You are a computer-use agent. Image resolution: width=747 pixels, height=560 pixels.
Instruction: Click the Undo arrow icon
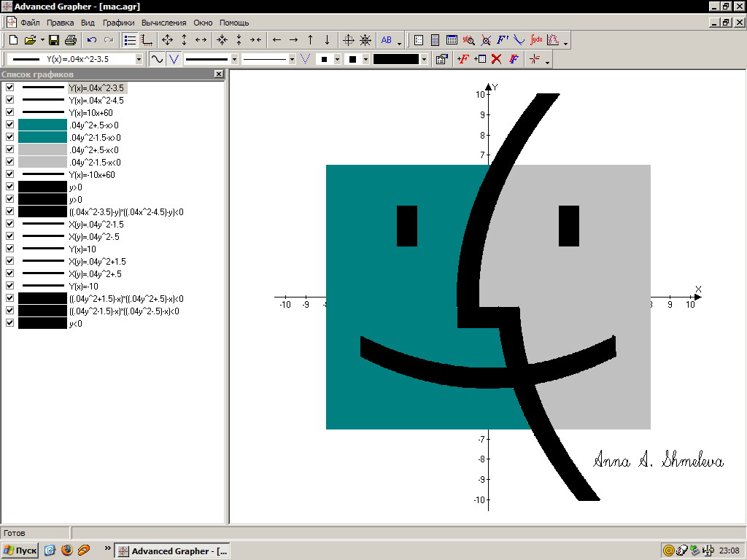pyautogui.click(x=92, y=40)
